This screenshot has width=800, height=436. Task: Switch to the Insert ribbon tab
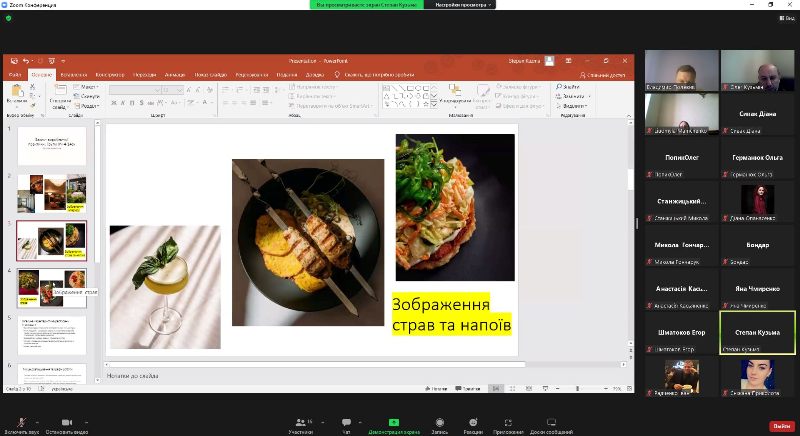pos(73,75)
